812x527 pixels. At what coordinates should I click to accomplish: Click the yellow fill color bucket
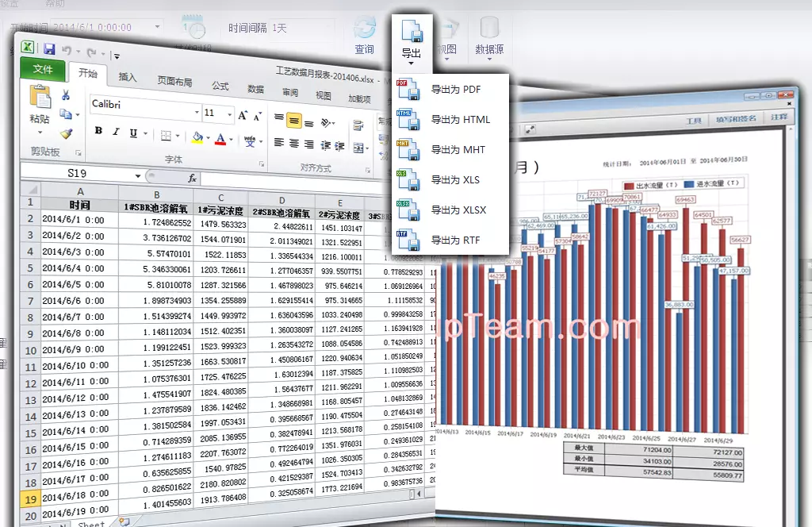click(197, 137)
